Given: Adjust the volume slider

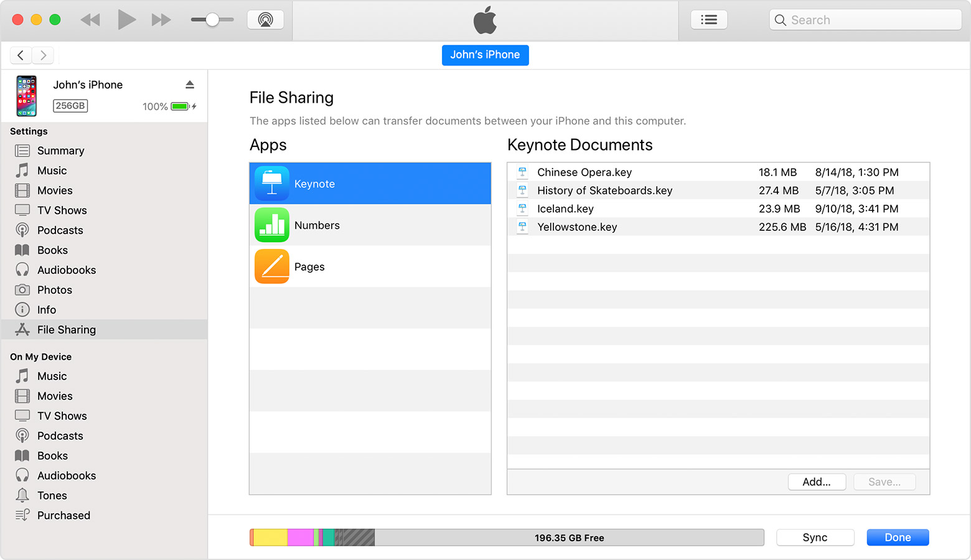Looking at the screenshot, I should [212, 19].
